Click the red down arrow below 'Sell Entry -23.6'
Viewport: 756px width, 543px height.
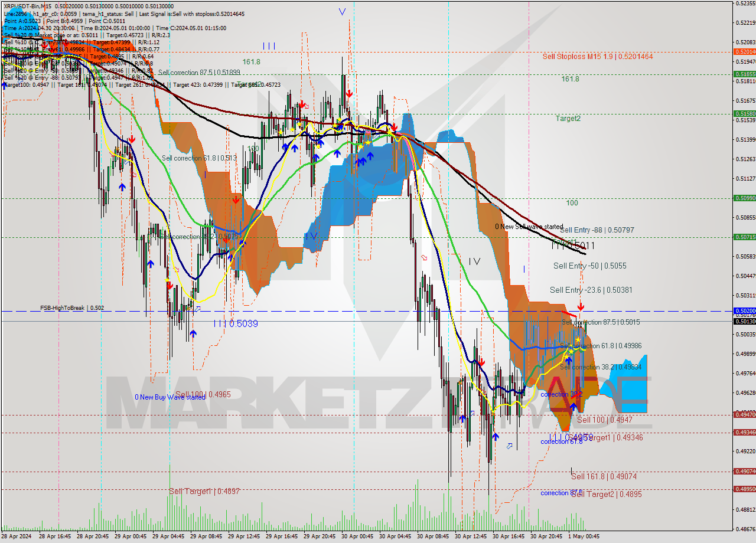click(581, 306)
